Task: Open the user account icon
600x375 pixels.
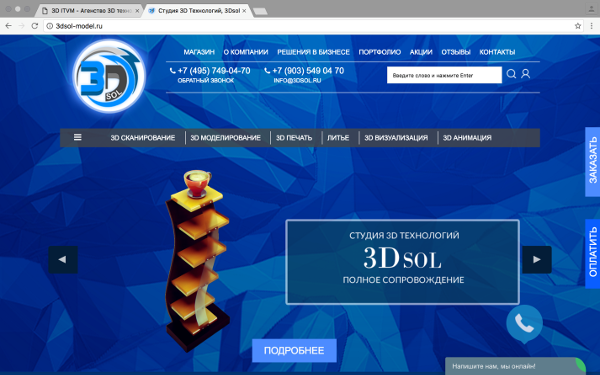Action: click(x=526, y=74)
